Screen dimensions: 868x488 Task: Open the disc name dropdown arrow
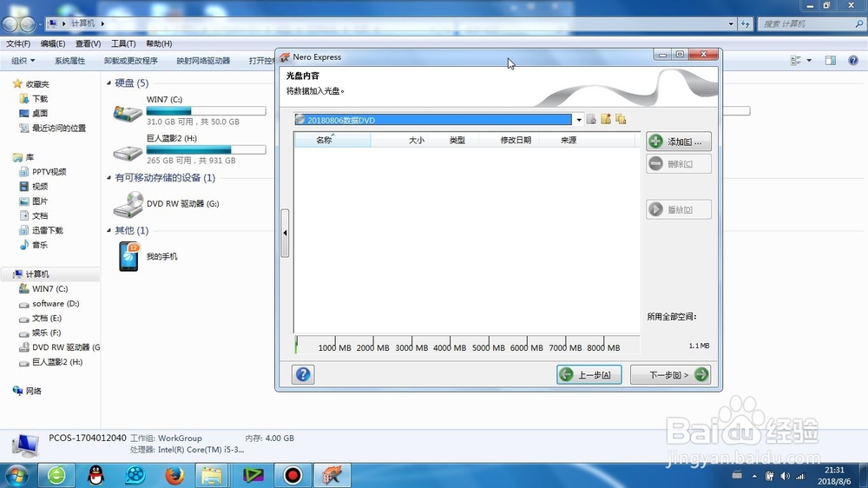[x=578, y=120]
